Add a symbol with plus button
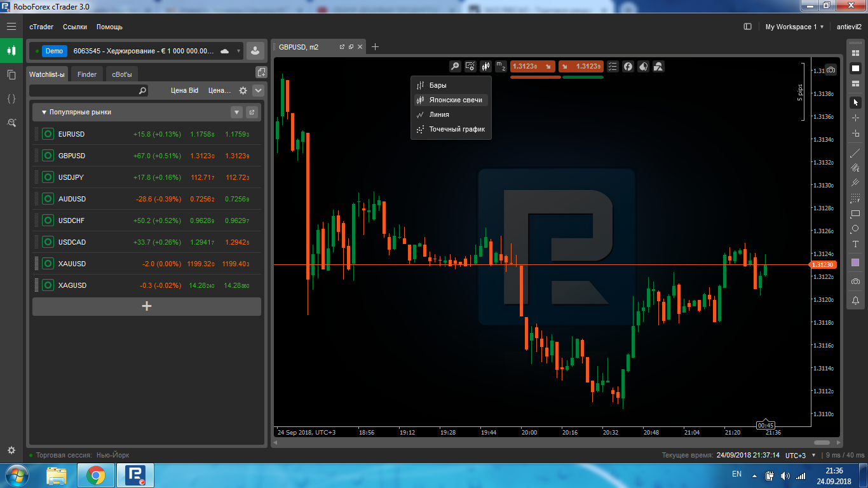The height and width of the screenshot is (488, 868). 147,306
